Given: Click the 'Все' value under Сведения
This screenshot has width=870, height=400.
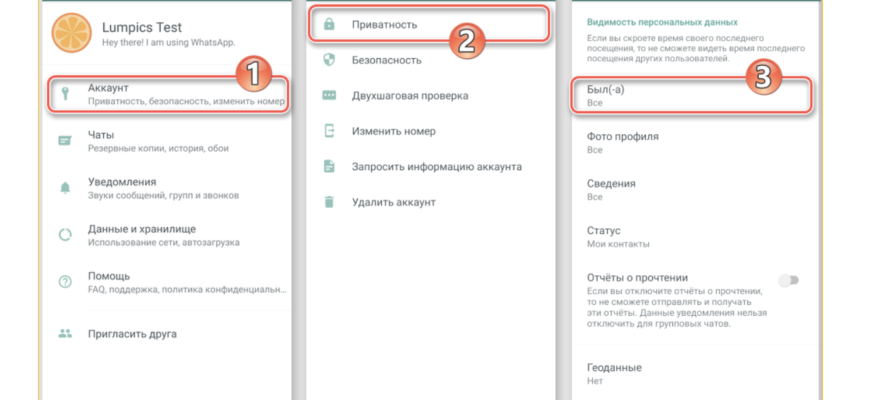Looking at the screenshot, I should point(595,197).
